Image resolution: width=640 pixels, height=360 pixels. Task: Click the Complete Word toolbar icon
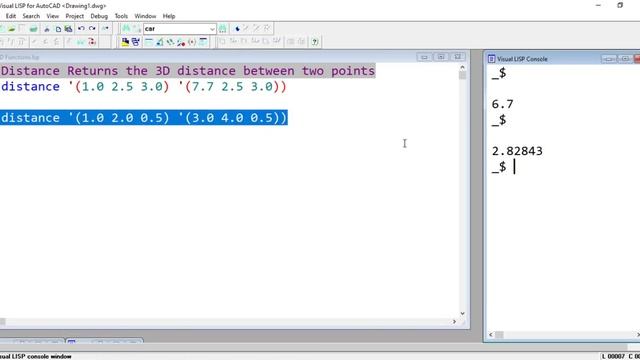[105, 29]
